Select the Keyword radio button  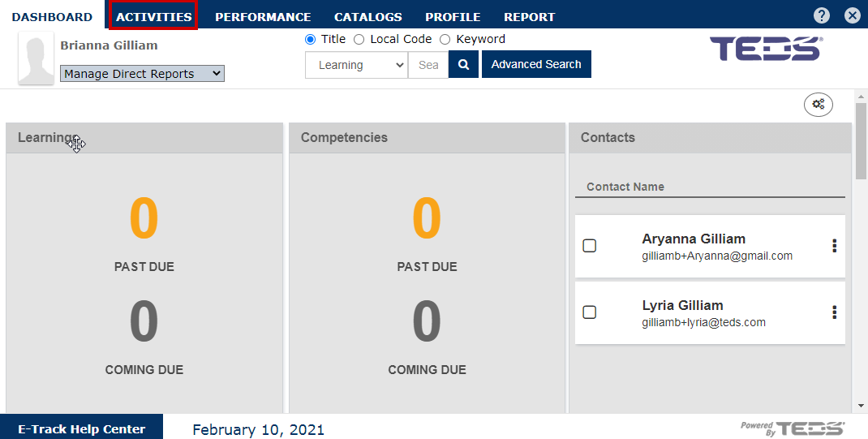(x=445, y=39)
